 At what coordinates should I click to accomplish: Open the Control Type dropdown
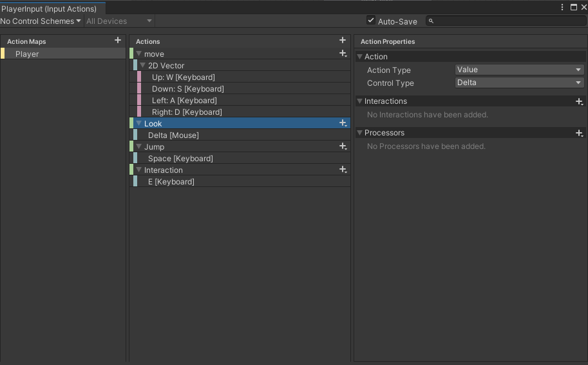(519, 83)
